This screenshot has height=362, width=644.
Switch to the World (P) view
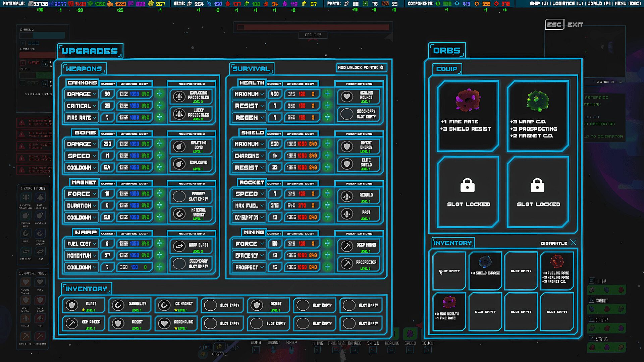pos(599,4)
